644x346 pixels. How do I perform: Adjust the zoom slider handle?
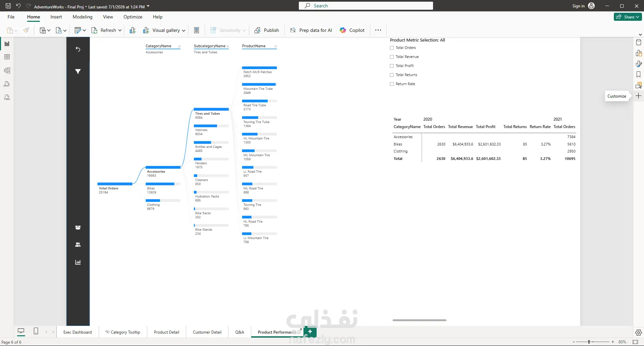point(589,342)
